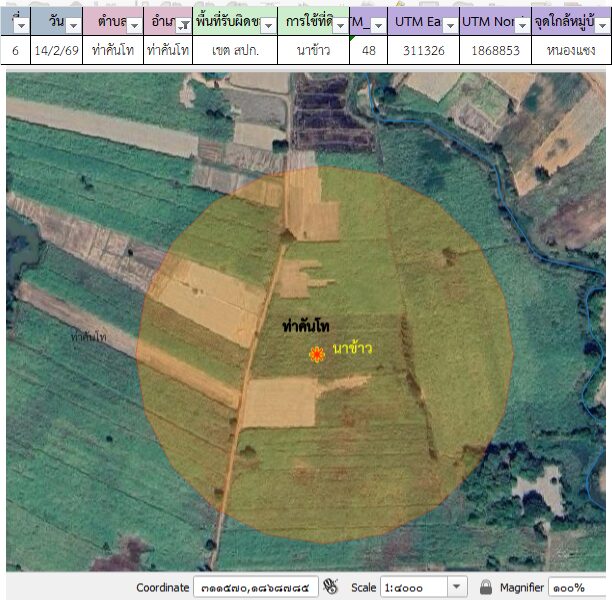
Task: Select the cell containing 1868853
Action: tap(495, 49)
